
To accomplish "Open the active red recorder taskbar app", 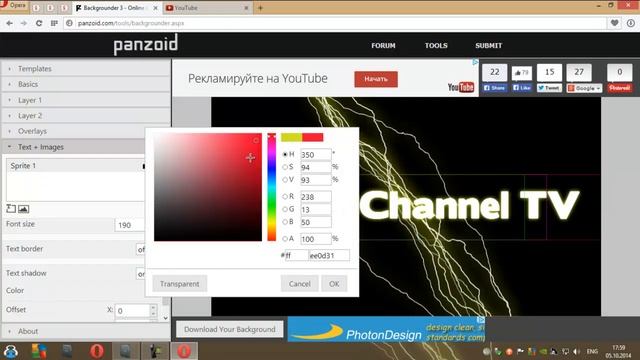I will click(x=184, y=351).
